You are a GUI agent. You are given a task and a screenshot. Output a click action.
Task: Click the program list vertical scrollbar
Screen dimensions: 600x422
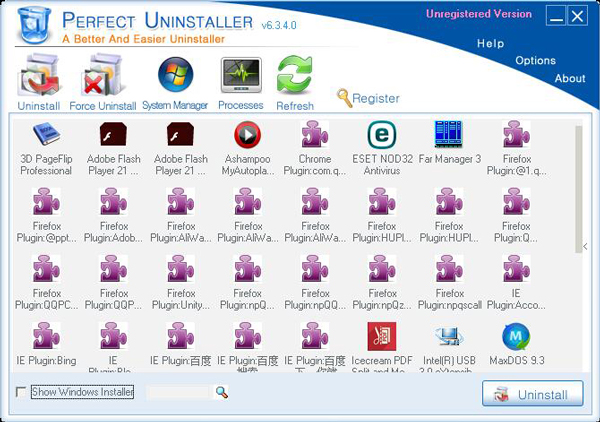[x=578, y=190]
